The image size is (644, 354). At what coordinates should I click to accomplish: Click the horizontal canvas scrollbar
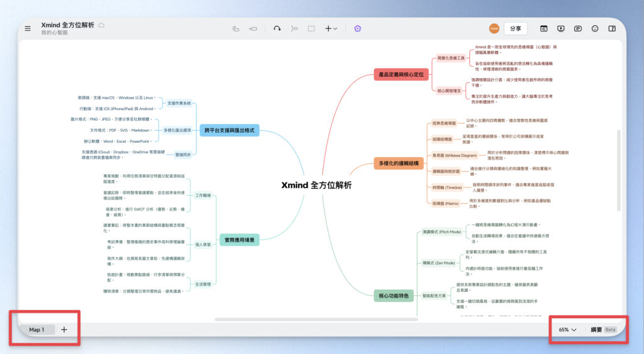(x=316, y=319)
